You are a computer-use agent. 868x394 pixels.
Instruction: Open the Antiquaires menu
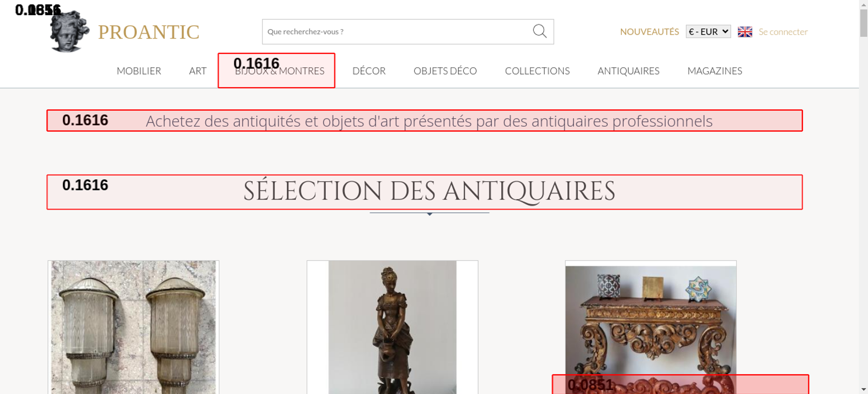pyautogui.click(x=628, y=71)
